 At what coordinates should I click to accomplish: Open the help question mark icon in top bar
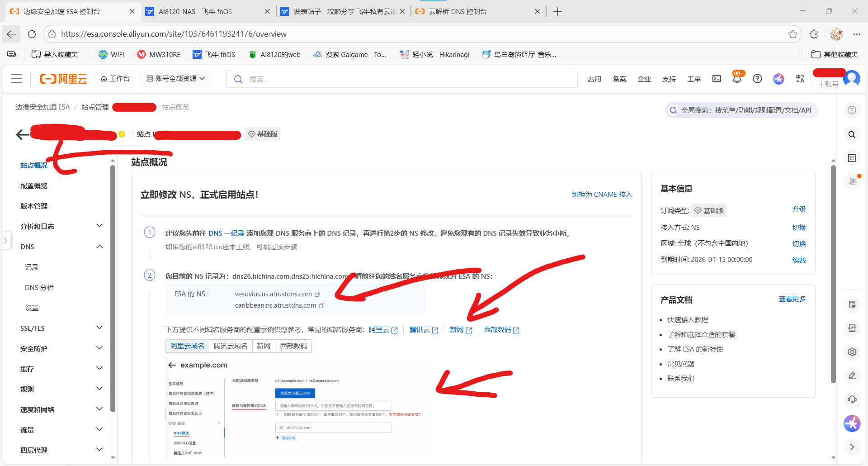pyautogui.click(x=757, y=79)
